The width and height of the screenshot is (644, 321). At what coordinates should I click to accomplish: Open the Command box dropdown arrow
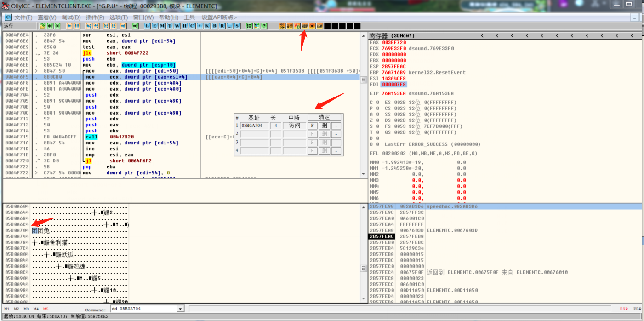180,309
